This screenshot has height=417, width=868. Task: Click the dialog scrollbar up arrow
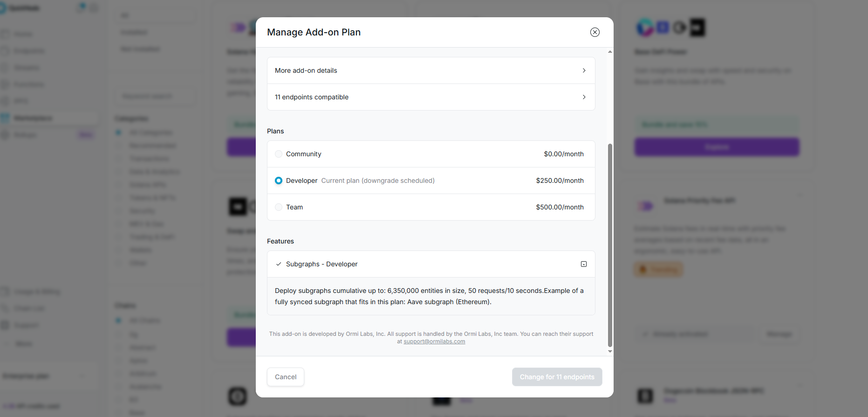[610, 52]
